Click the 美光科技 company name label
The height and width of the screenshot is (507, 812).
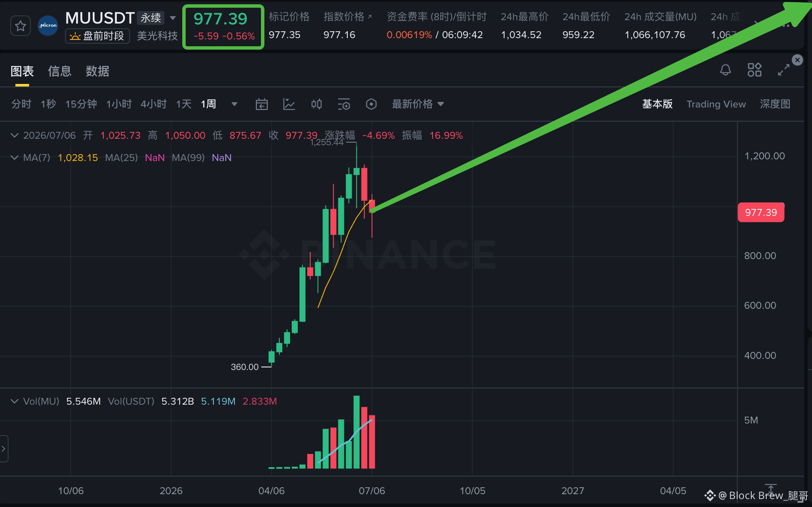click(157, 36)
